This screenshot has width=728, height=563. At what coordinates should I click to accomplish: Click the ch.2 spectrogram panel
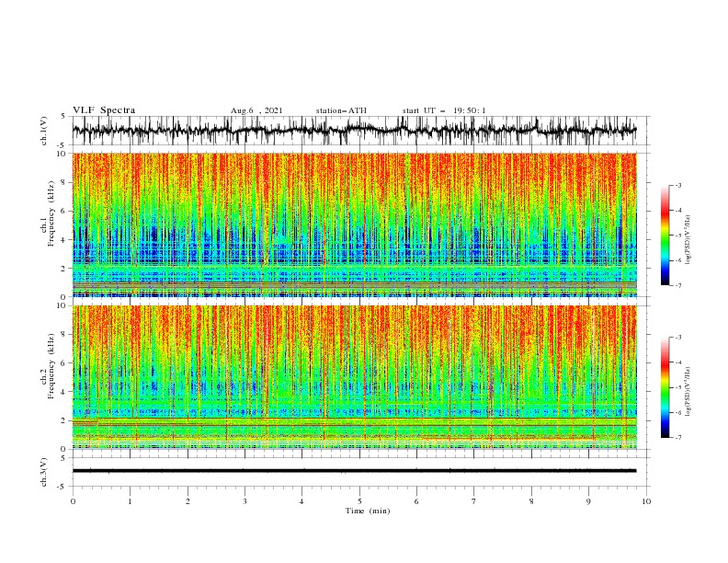355,377
